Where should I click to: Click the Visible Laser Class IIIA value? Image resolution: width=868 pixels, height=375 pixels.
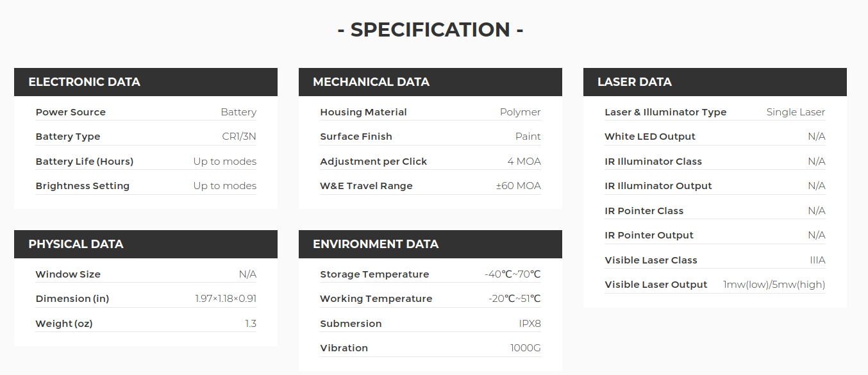[x=817, y=260]
